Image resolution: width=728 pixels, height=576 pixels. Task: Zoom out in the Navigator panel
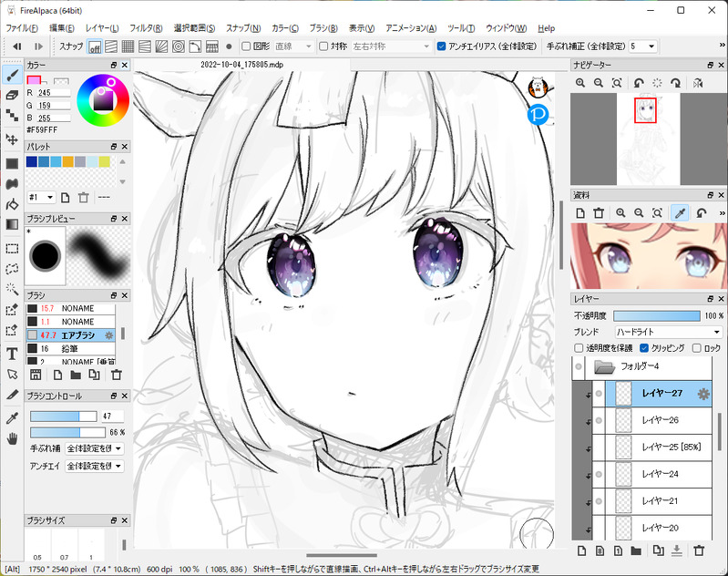click(x=599, y=83)
